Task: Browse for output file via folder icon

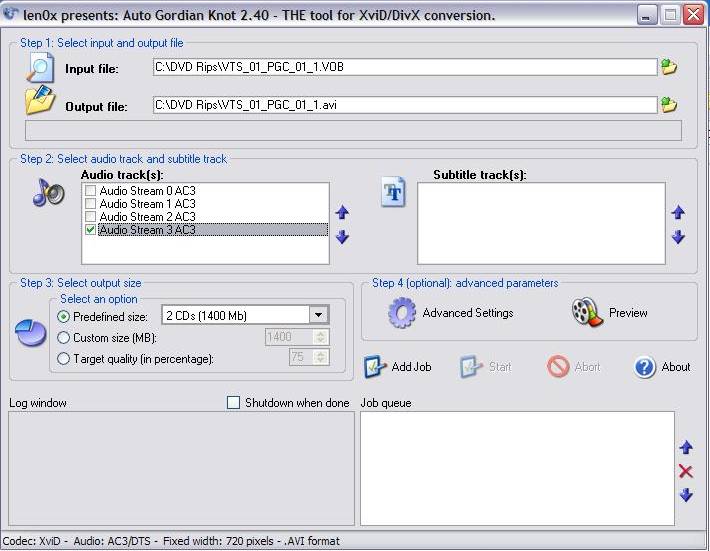Action: (669, 105)
